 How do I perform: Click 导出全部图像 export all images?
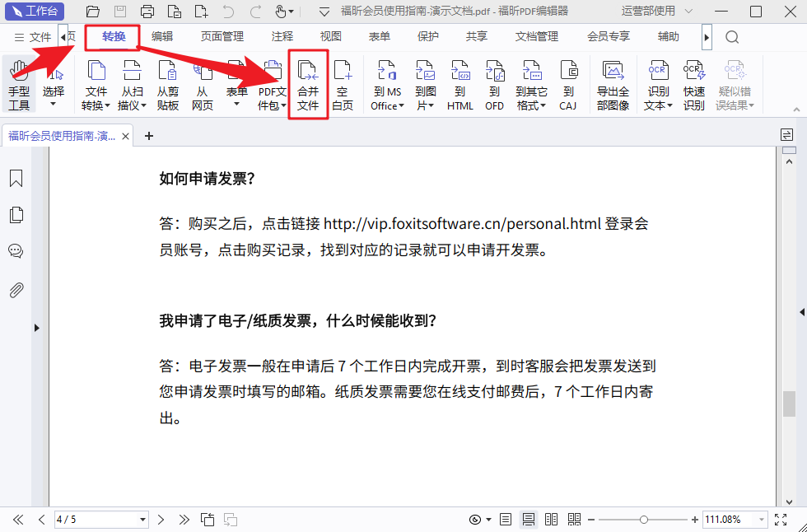click(613, 85)
